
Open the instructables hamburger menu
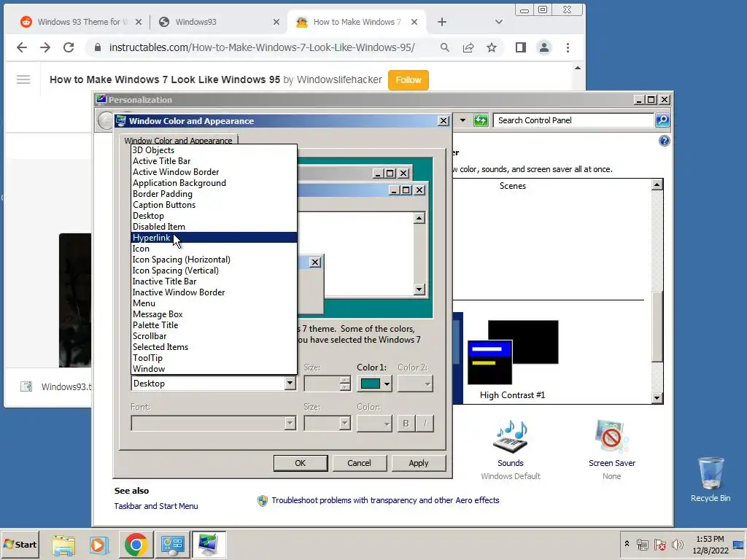click(x=23, y=79)
